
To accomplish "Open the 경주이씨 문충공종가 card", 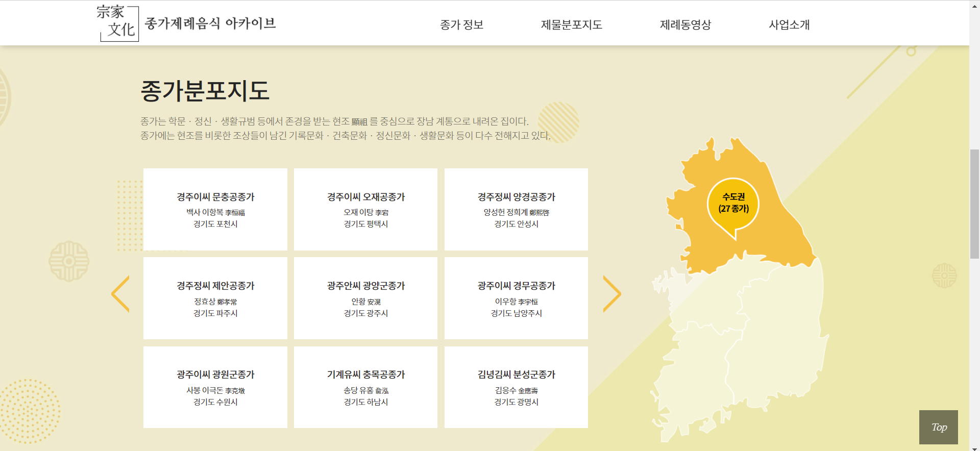I will (x=215, y=209).
